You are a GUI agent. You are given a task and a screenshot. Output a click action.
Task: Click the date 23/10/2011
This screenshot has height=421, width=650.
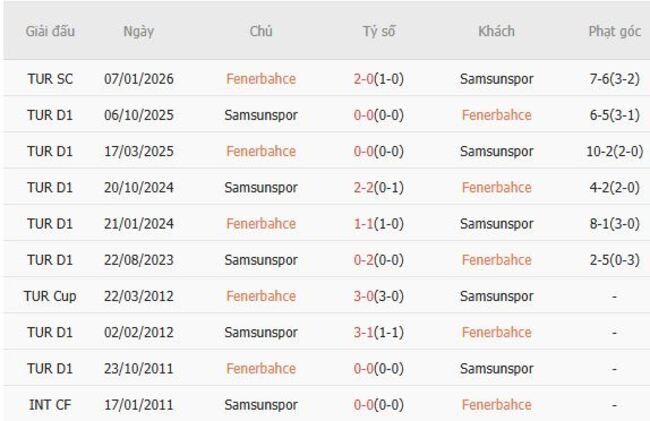pyautogui.click(x=138, y=368)
